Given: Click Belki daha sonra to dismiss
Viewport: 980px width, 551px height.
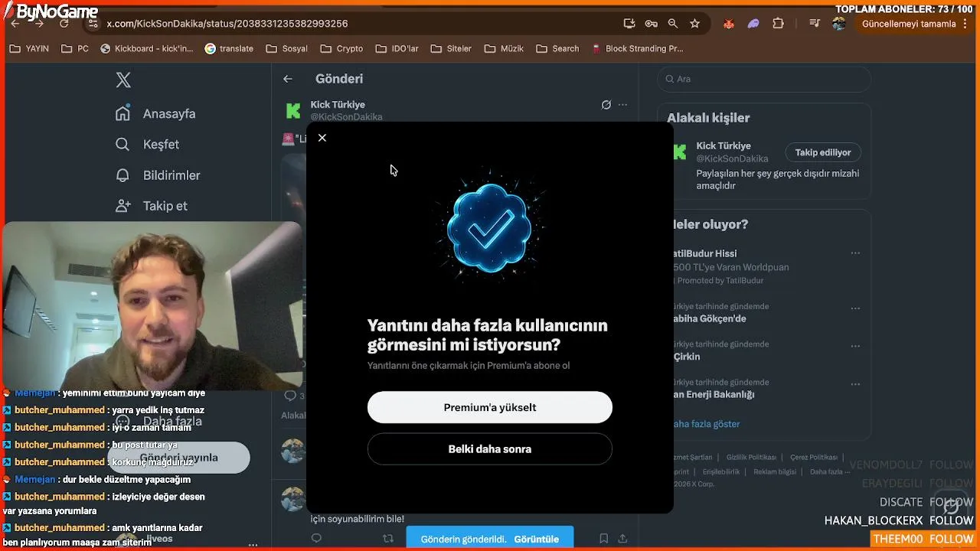Looking at the screenshot, I should (x=490, y=449).
